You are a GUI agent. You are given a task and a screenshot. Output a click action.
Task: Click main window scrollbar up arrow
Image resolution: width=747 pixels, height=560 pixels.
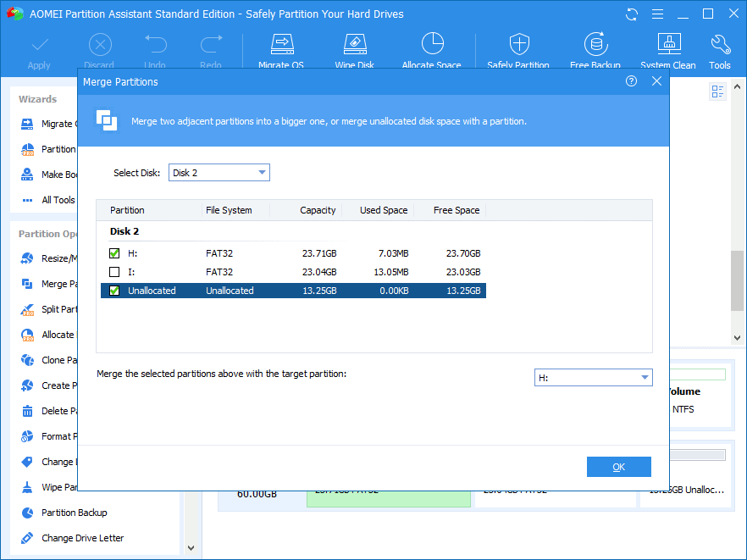click(737, 86)
